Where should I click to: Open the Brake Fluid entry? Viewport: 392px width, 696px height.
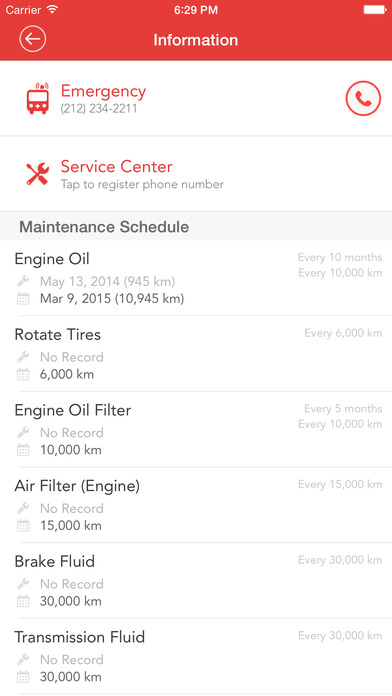pyautogui.click(x=196, y=580)
